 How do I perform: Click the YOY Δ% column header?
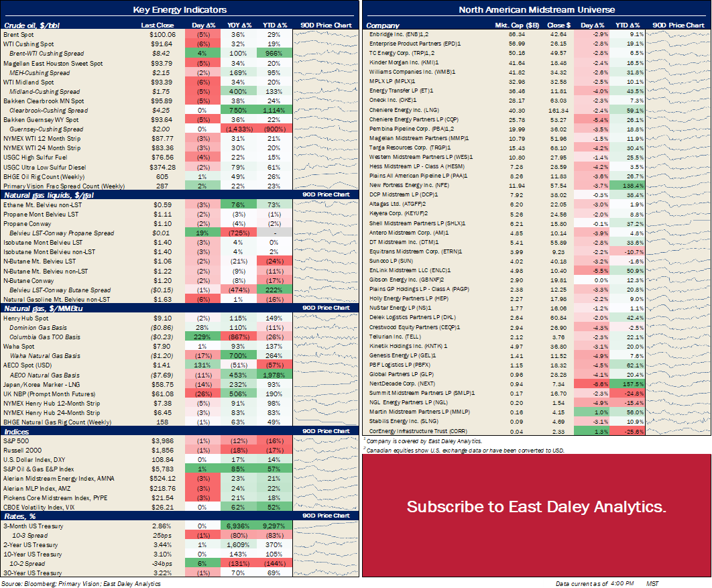pyautogui.click(x=239, y=25)
